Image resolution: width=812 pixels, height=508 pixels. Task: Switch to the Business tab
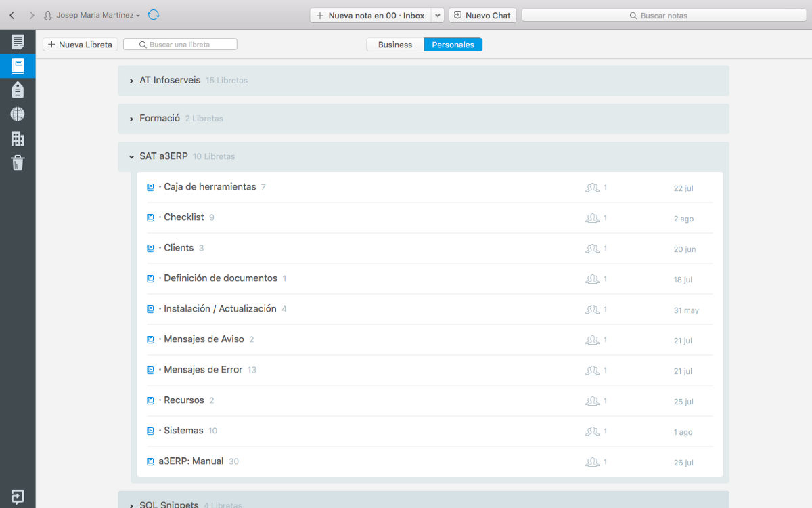point(394,44)
